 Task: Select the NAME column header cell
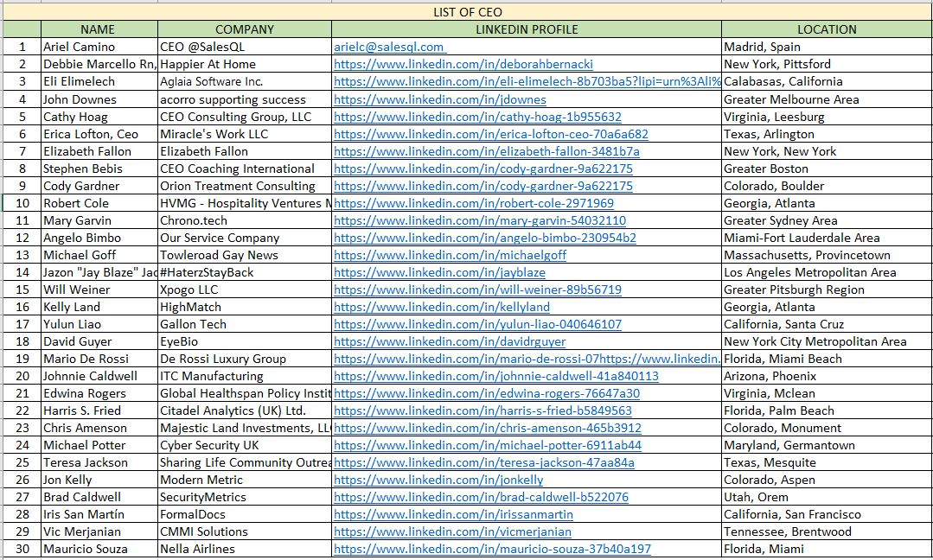tap(99, 29)
